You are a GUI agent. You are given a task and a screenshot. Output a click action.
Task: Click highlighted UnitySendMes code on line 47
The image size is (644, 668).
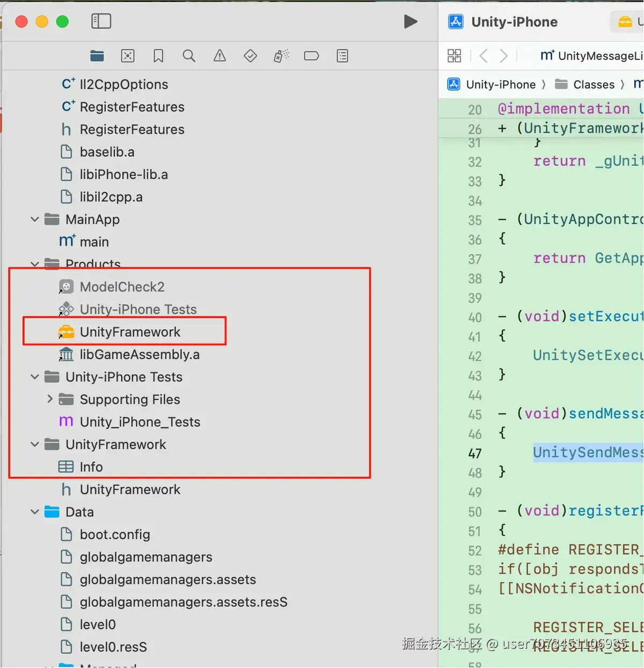(x=588, y=452)
